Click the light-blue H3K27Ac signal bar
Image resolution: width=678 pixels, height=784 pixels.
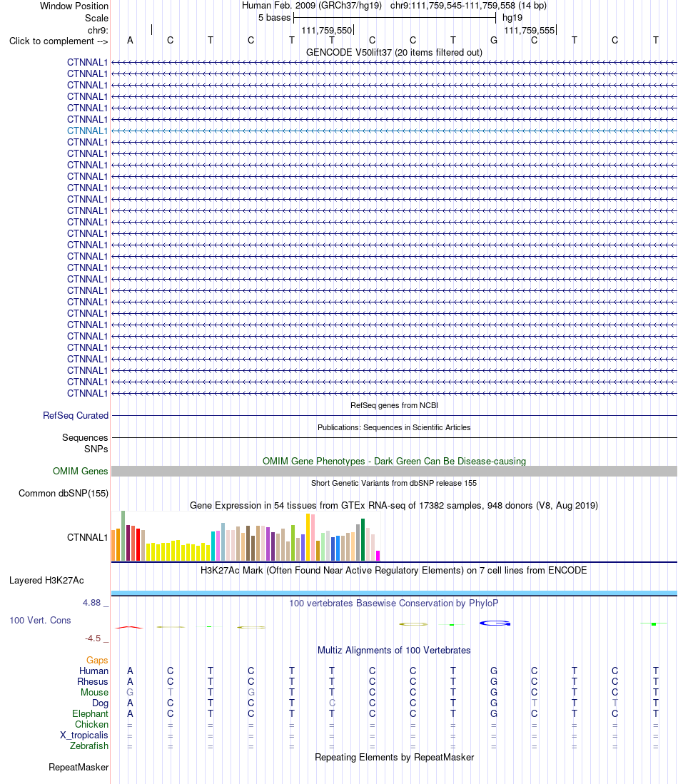click(394, 593)
